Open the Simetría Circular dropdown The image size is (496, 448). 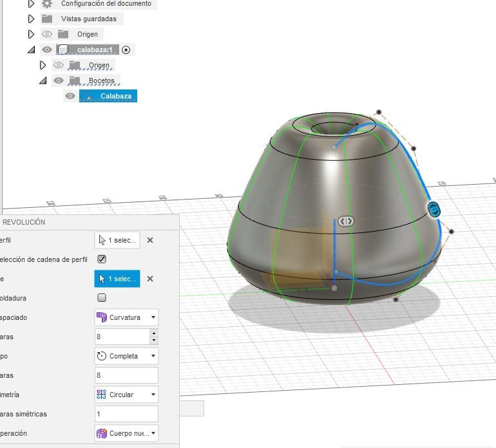pos(126,395)
